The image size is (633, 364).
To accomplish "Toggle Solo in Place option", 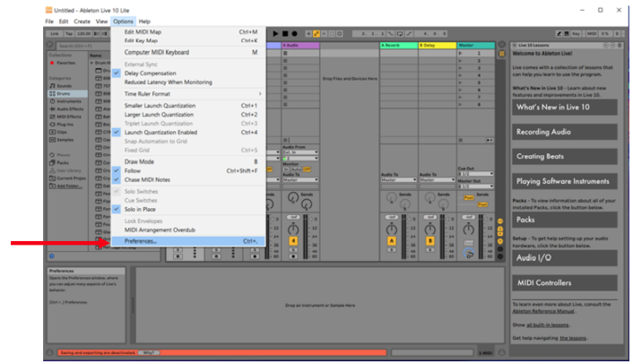I will [x=188, y=209].
